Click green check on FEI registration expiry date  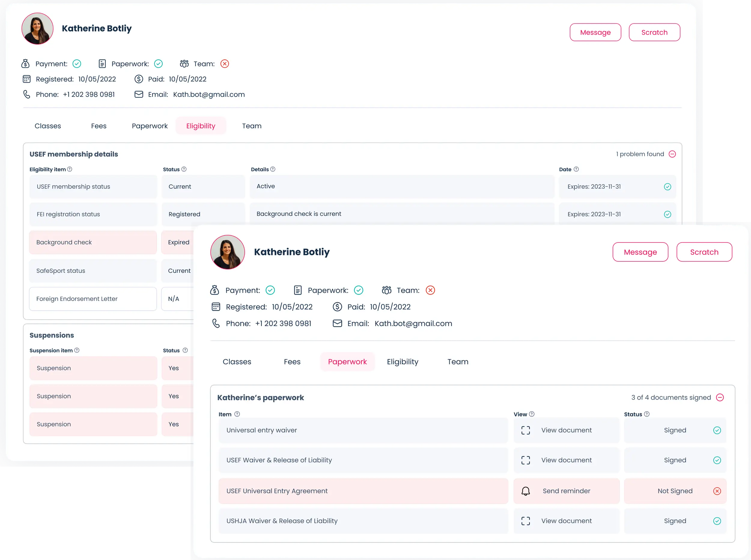point(667,214)
